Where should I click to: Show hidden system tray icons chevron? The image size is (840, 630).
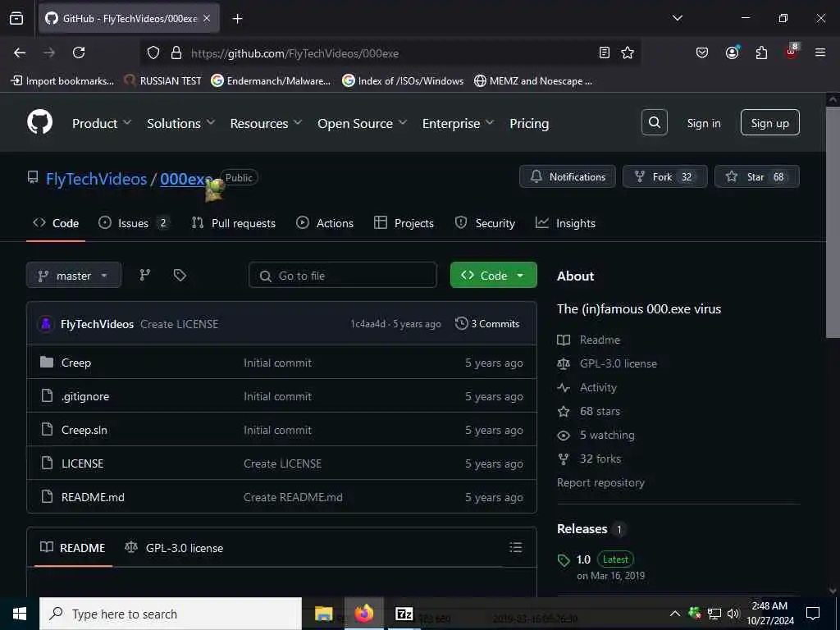point(675,614)
